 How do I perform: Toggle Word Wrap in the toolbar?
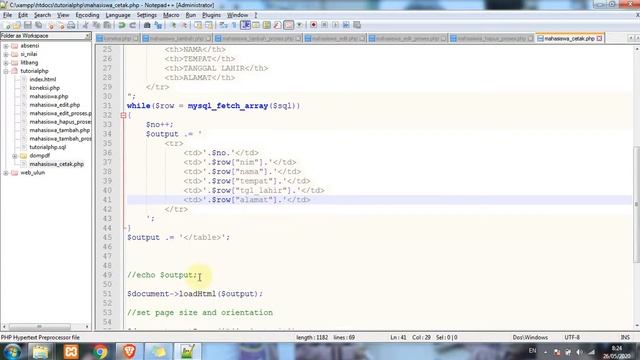[224, 25]
